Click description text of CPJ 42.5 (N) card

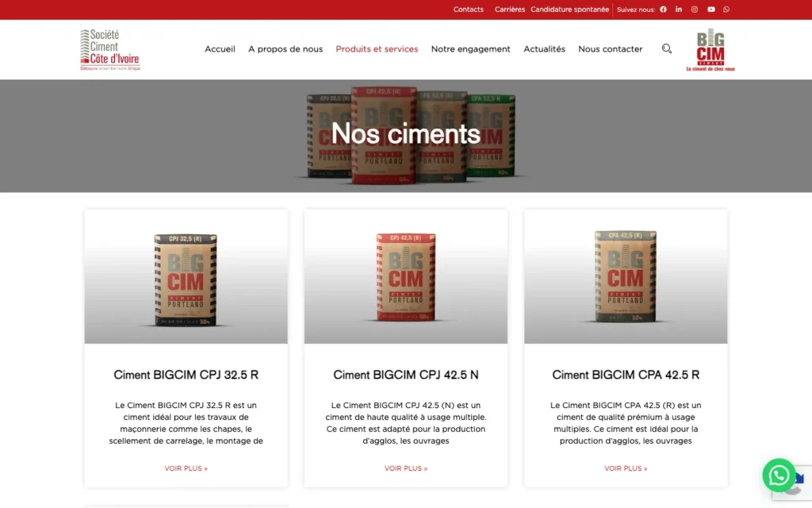405,423
